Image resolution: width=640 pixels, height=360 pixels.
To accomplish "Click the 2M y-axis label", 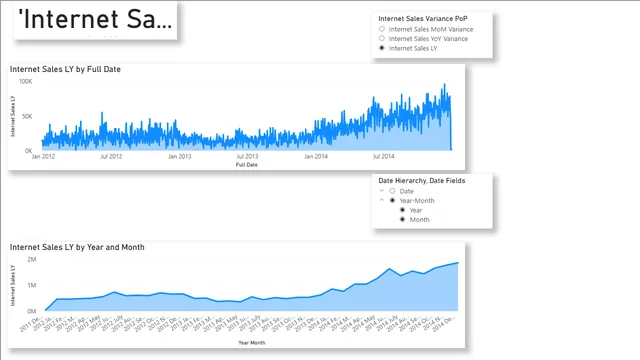I will coord(32,259).
